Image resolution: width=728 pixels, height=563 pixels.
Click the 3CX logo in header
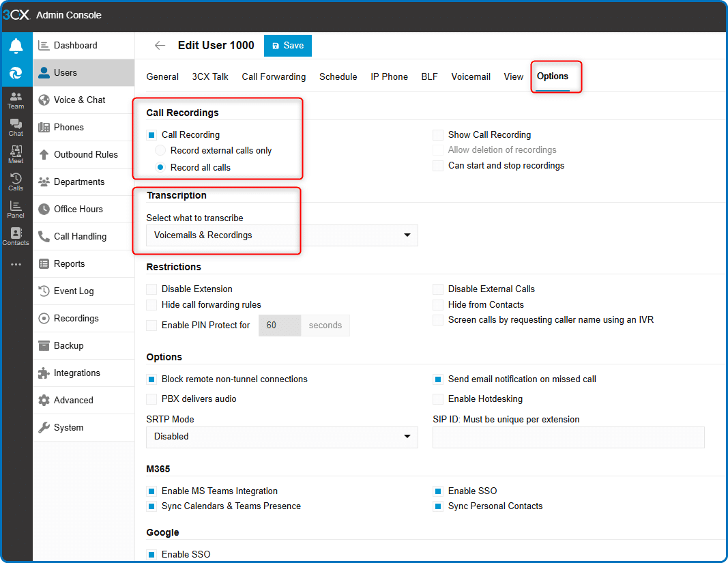pyautogui.click(x=16, y=15)
